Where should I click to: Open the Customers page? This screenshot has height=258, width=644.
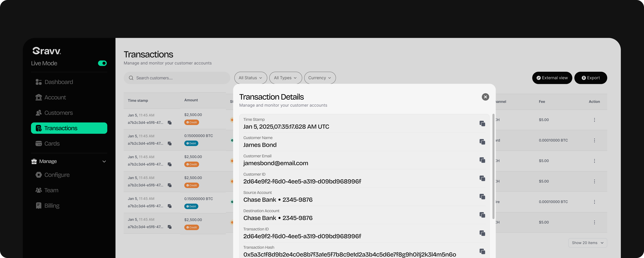[58, 113]
